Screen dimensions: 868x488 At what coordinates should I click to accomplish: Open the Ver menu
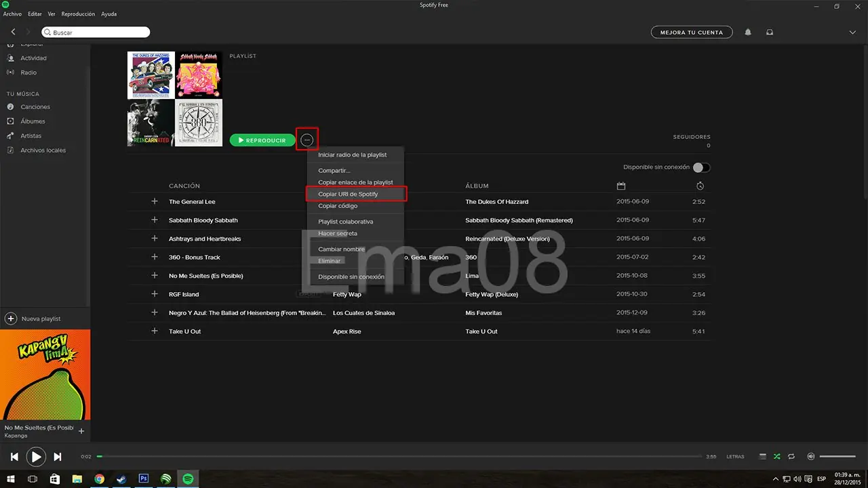click(x=52, y=14)
